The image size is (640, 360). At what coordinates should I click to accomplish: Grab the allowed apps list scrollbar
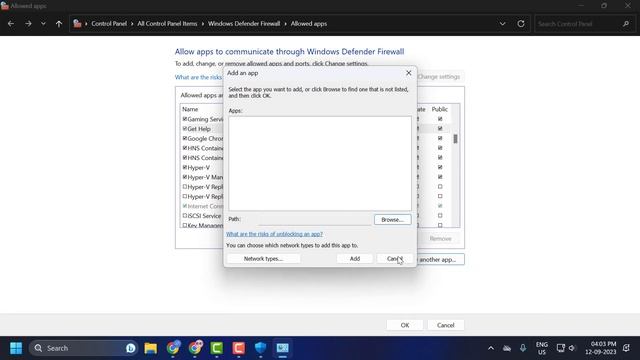(x=456, y=139)
